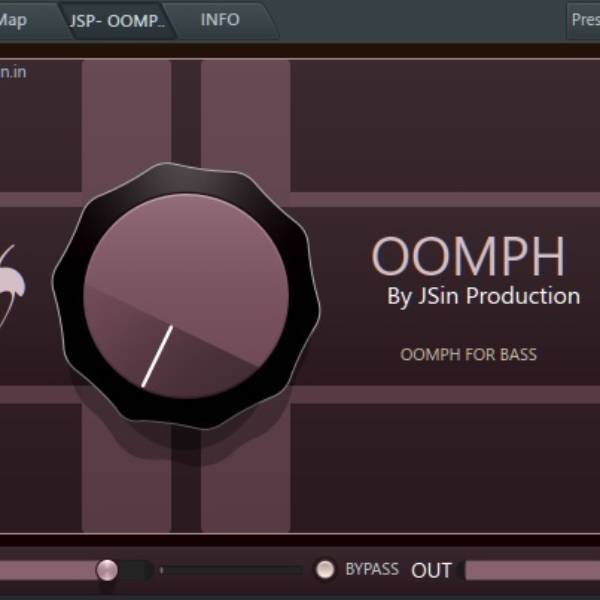
Task: Click the input level slider handle
Action: pos(107,570)
